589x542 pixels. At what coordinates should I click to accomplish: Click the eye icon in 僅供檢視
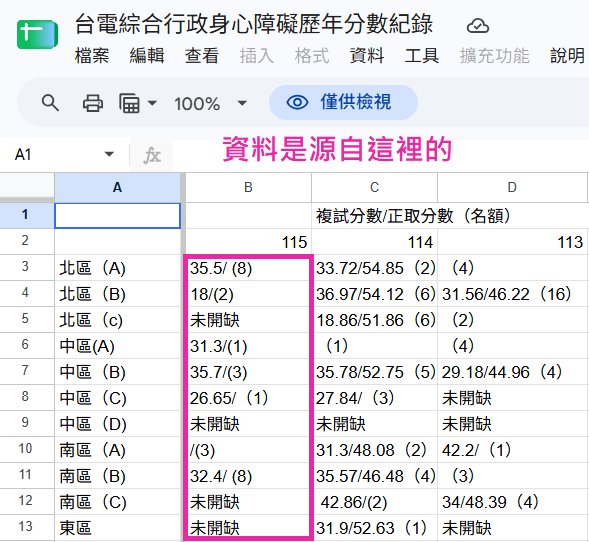pos(297,102)
